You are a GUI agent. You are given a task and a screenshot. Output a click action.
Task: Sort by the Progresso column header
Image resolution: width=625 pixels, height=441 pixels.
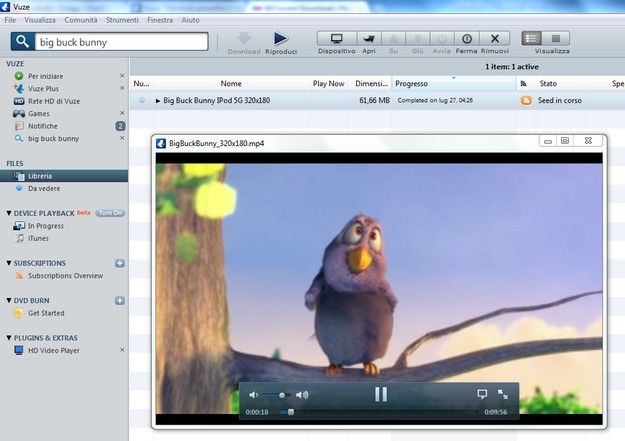pyautogui.click(x=454, y=84)
